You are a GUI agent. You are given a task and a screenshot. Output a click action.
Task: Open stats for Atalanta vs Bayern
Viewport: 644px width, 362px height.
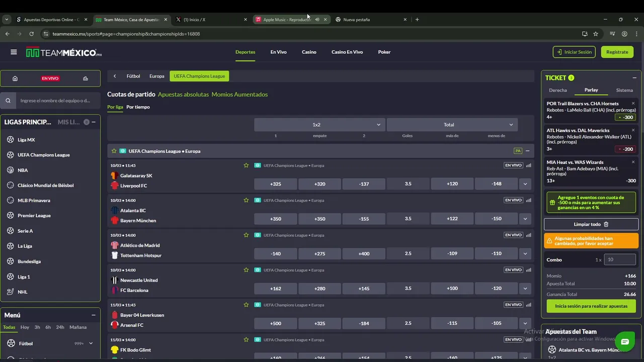pyautogui.click(x=529, y=200)
